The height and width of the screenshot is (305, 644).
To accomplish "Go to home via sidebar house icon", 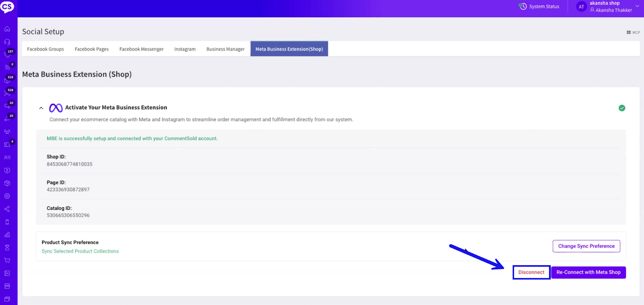I will coord(7,29).
